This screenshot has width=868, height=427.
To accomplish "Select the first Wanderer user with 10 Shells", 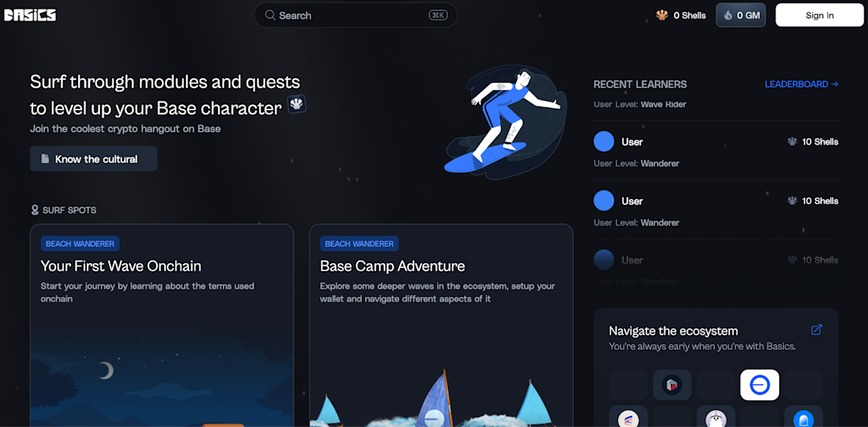I will pyautogui.click(x=716, y=151).
